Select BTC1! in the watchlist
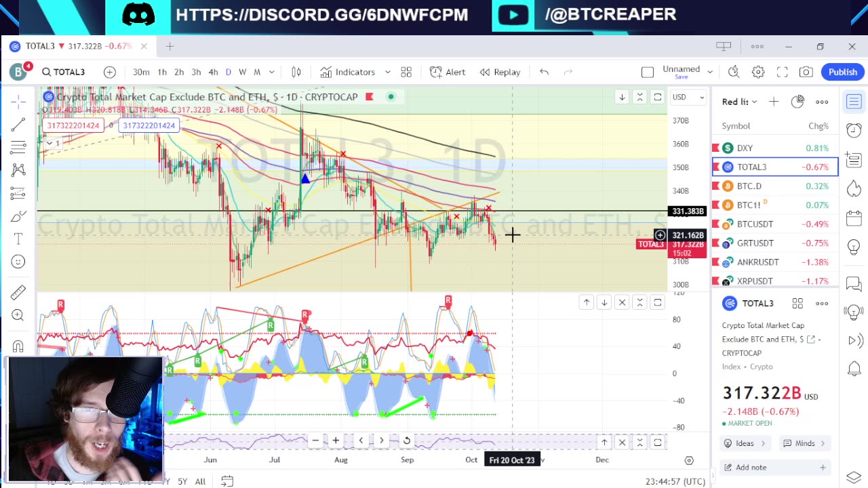This screenshot has width=868, height=488. pyautogui.click(x=775, y=205)
